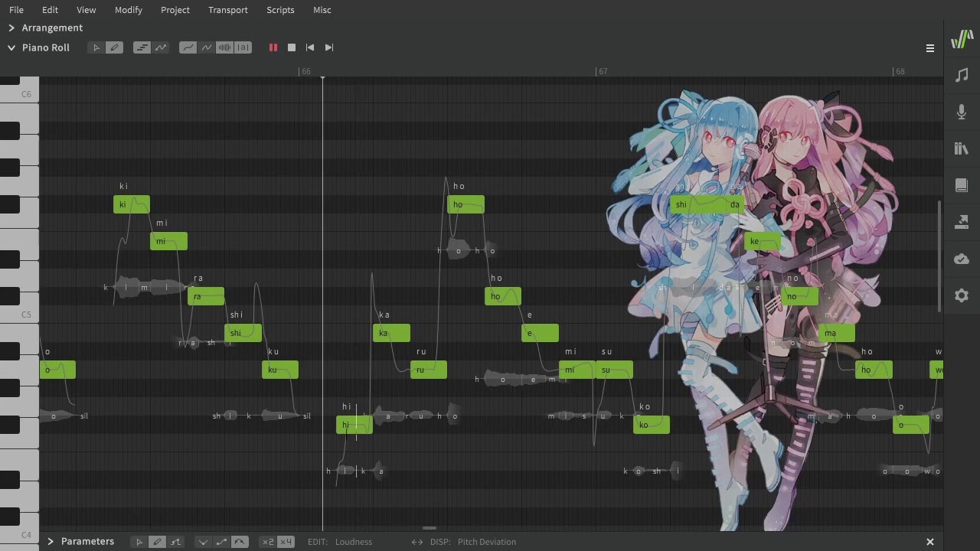Select the "ko" note
The height and width of the screenshot is (551, 980).
click(652, 425)
